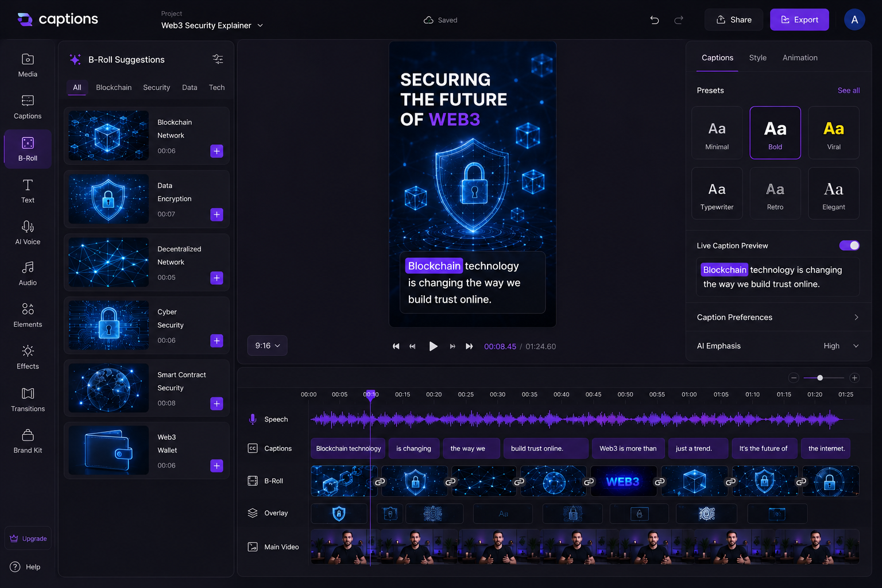Filter B-Roll by Security
The image size is (882, 588).
pyautogui.click(x=156, y=87)
